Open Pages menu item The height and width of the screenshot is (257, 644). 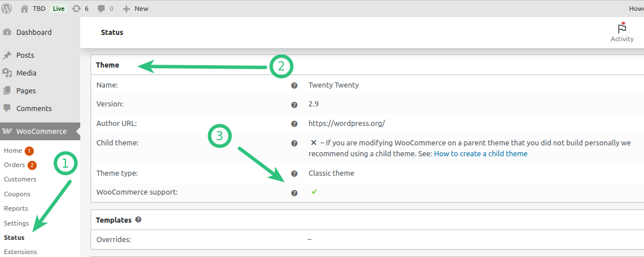(26, 90)
